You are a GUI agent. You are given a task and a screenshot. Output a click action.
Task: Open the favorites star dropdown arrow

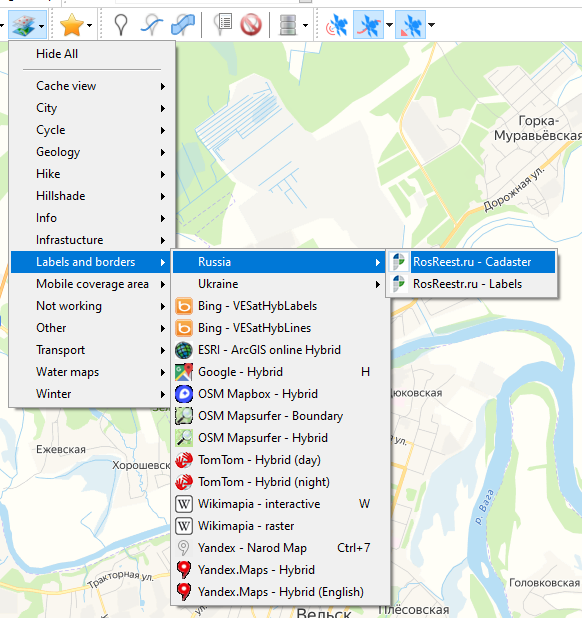(x=90, y=26)
